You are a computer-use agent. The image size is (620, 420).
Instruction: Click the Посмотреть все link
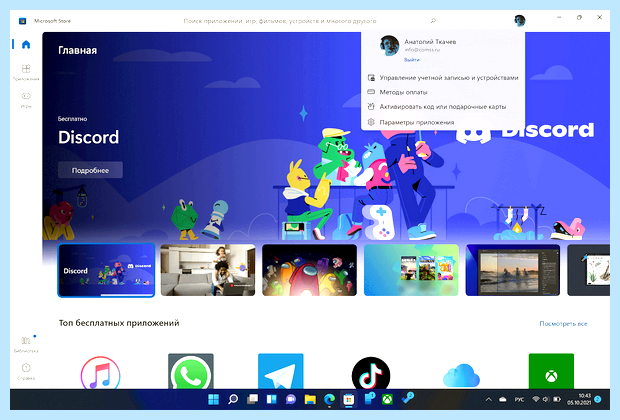click(x=563, y=324)
